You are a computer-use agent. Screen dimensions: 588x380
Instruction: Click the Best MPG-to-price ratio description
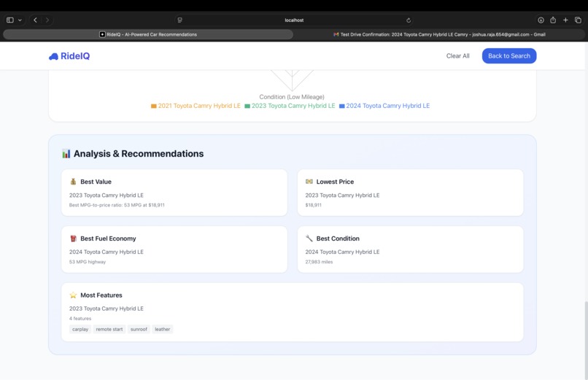(117, 205)
